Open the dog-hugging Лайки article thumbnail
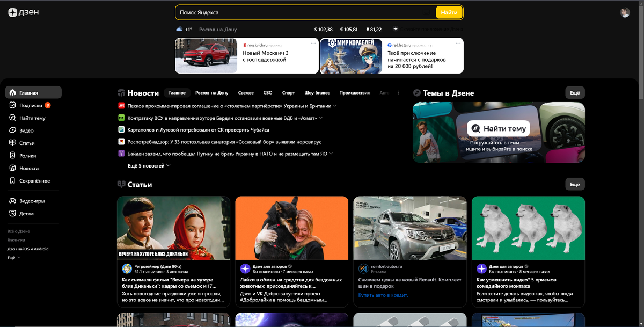Viewport: 644px width, 327px height. [x=292, y=228]
